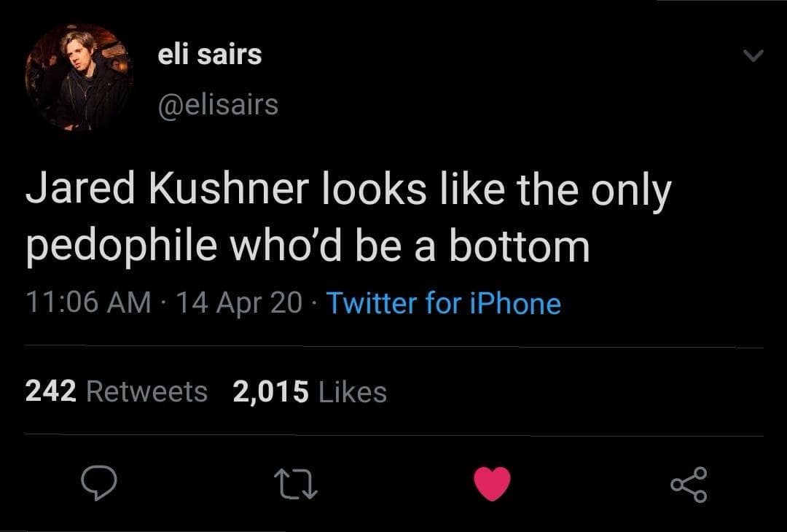The height and width of the screenshot is (532, 787).
Task: Click the Retweets label
Action: pos(146,392)
